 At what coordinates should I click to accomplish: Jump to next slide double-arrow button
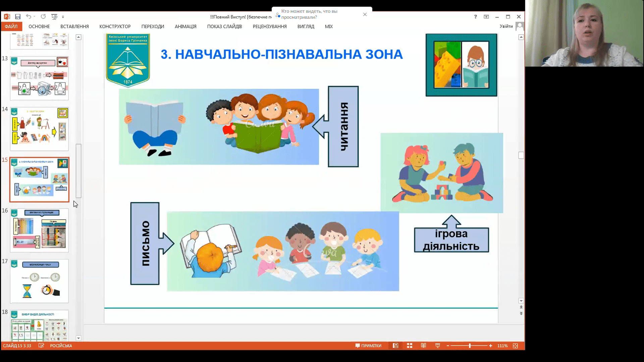(x=521, y=314)
